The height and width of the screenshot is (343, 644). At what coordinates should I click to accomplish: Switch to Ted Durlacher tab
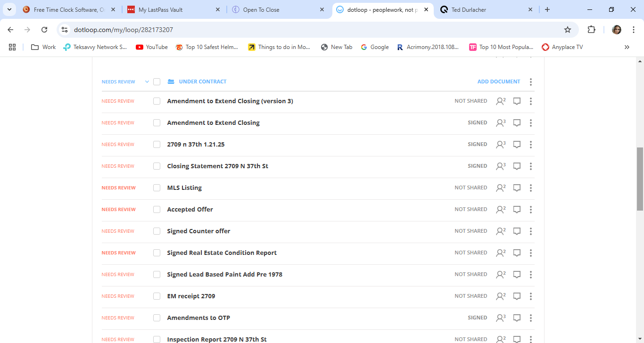tap(487, 9)
